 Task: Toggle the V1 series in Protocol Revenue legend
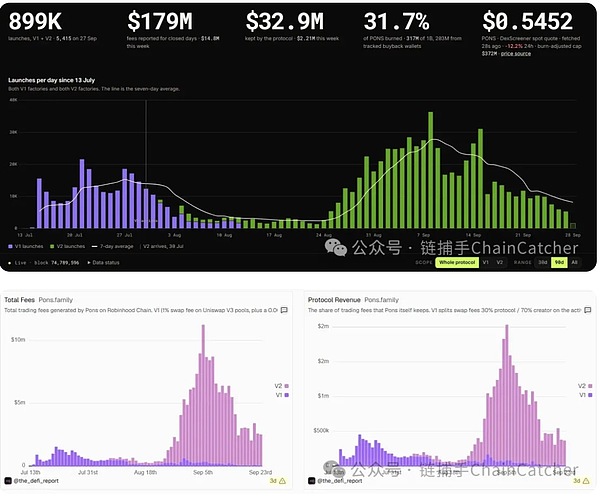click(585, 395)
